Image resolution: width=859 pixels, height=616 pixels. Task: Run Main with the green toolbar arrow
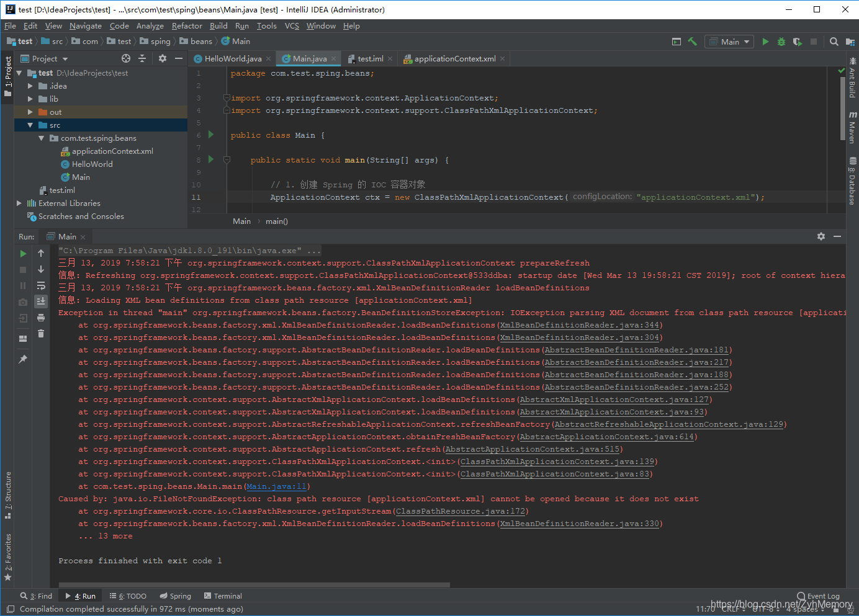[x=765, y=42]
